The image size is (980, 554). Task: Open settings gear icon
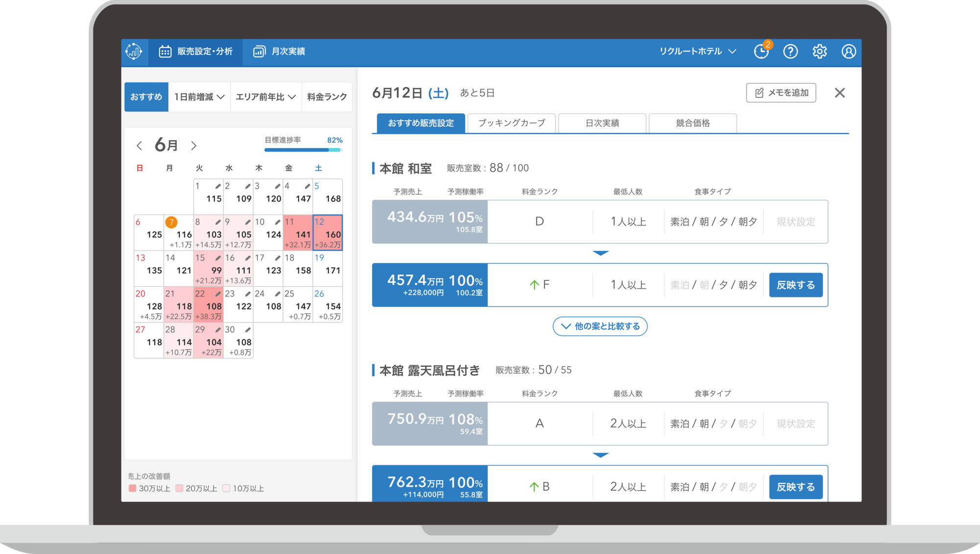pos(819,51)
